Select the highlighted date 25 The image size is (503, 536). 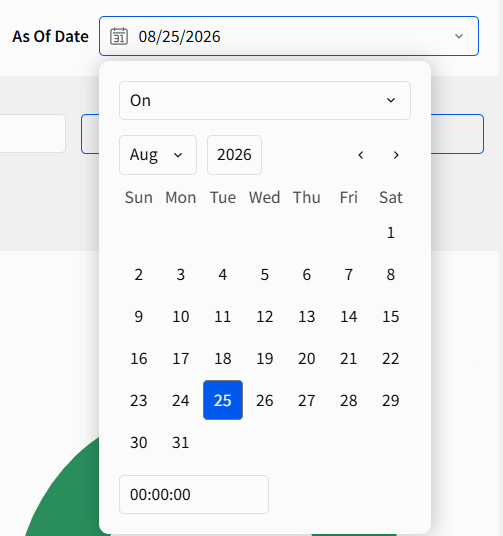point(223,400)
